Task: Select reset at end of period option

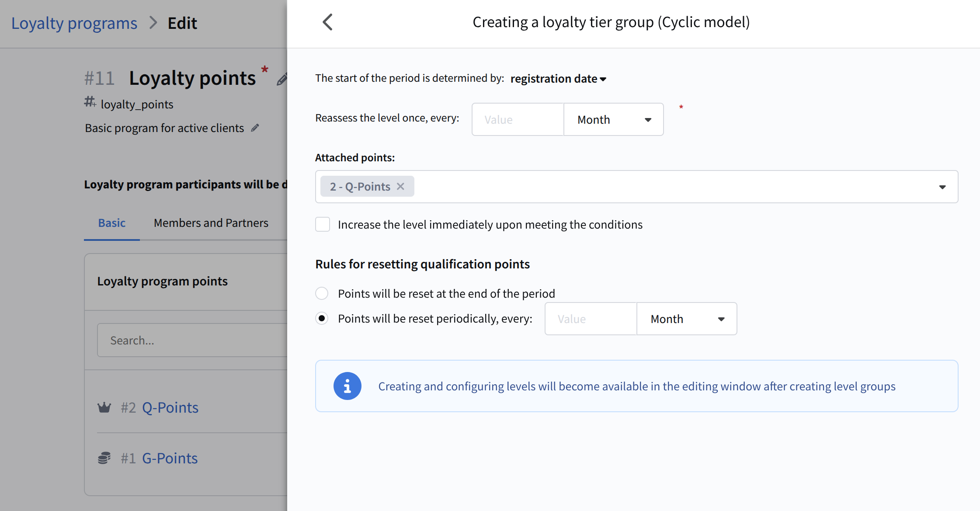Action: (322, 293)
